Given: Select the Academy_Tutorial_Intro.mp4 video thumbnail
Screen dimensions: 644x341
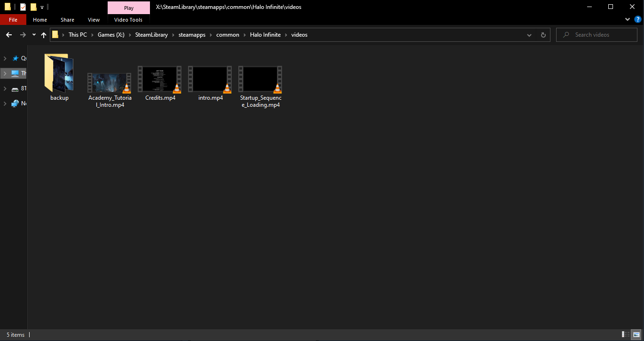Looking at the screenshot, I should tap(110, 82).
